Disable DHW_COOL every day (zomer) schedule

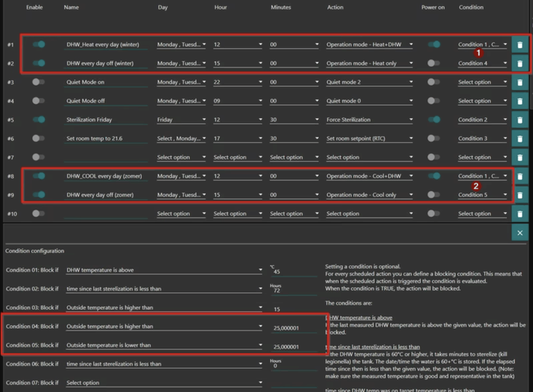pos(39,176)
